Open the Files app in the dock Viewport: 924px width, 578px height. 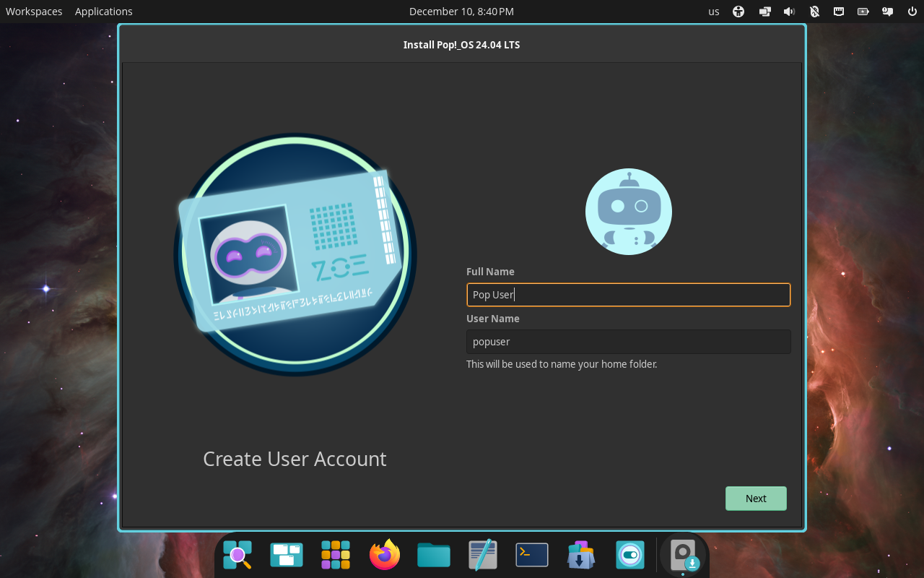click(x=434, y=555)
